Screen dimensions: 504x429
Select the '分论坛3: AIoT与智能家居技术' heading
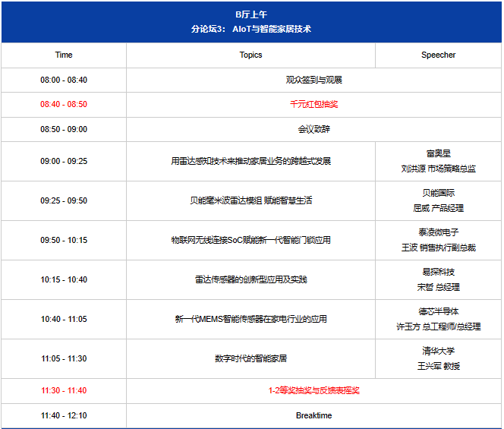point(251,29)
